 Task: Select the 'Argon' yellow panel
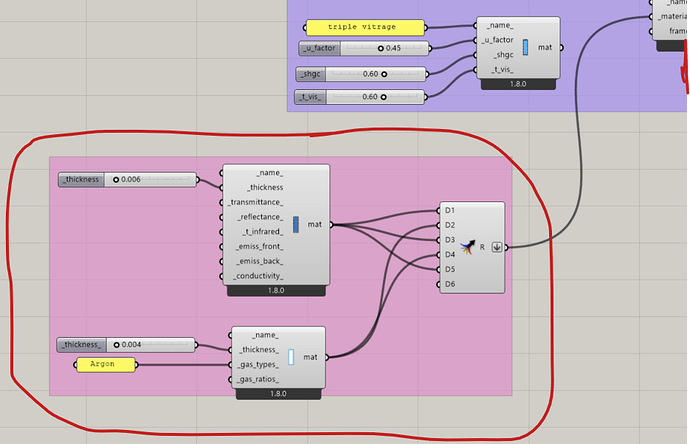[x=106, y=364]
